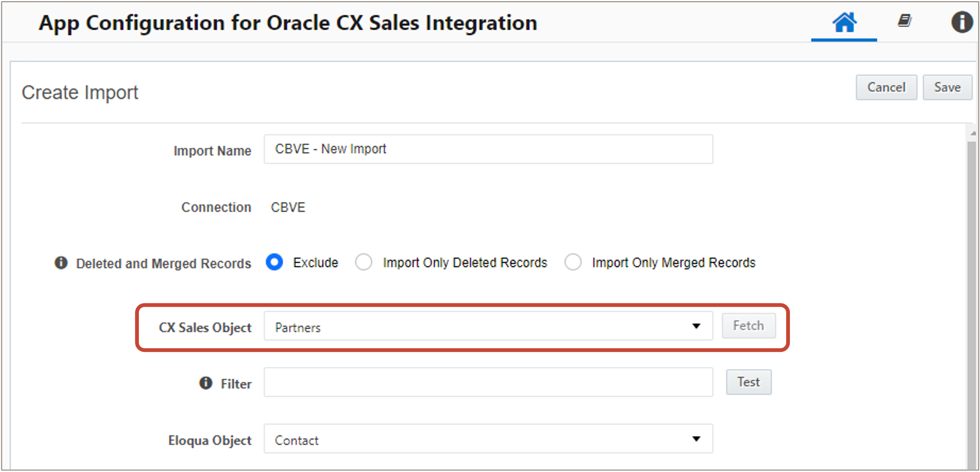Select Import Only Merged Records option
Screen dimensions: 980x472
coord(573,262)
